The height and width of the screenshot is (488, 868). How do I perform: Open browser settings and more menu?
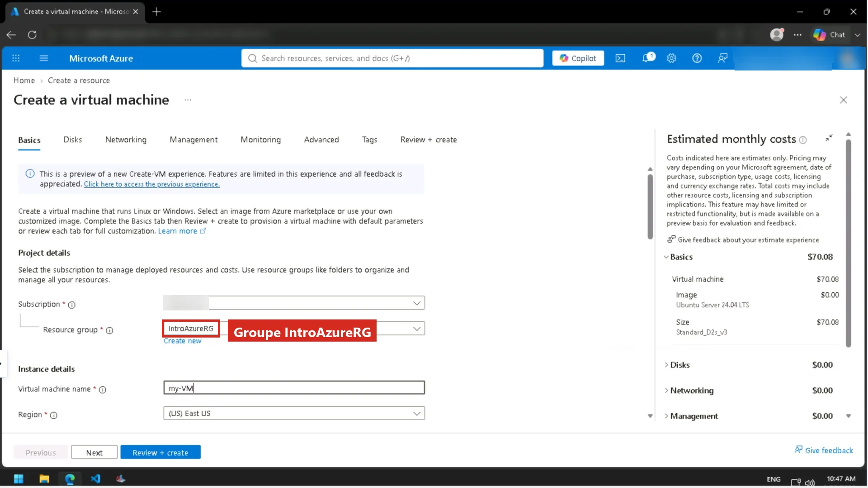pyautogui.click(x=797, y=35)
